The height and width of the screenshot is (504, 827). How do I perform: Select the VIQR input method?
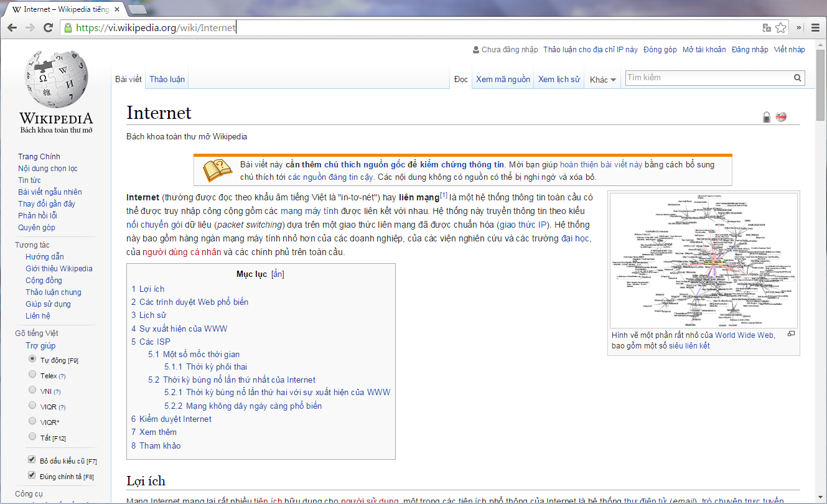(32, 406)
